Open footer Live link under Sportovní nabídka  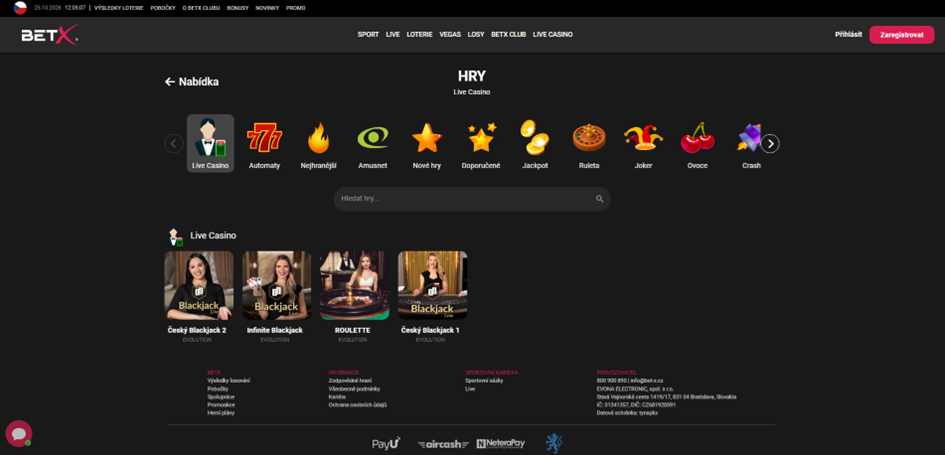click(470, 389)
